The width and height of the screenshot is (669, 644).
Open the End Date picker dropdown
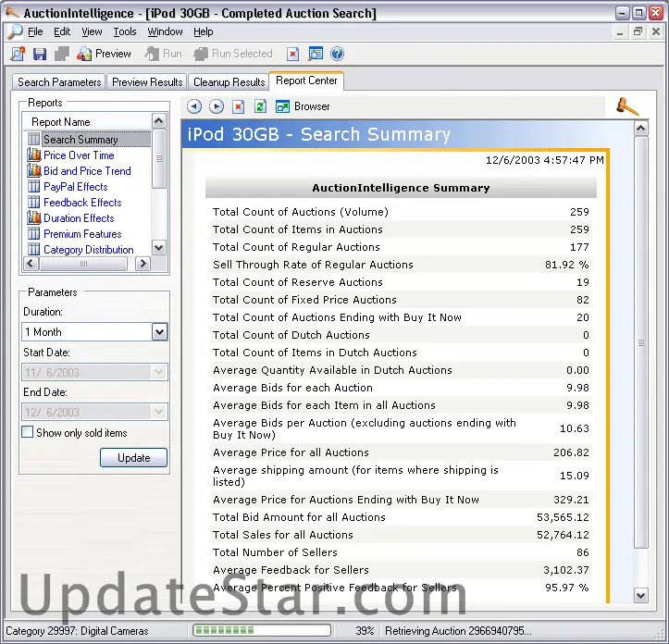pos(159,412)
